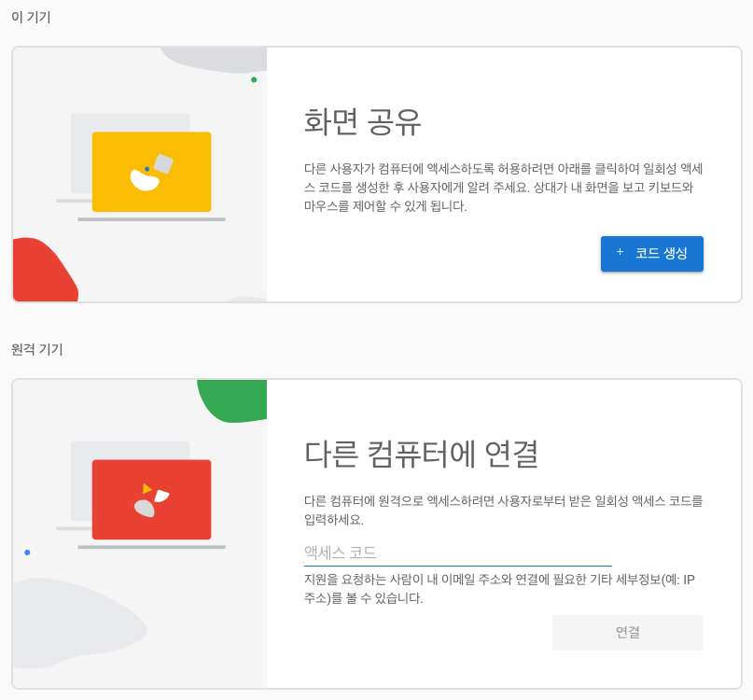Click the red laptop screen illustration
This screenshot has height=700, width=753.
(151, 499)
